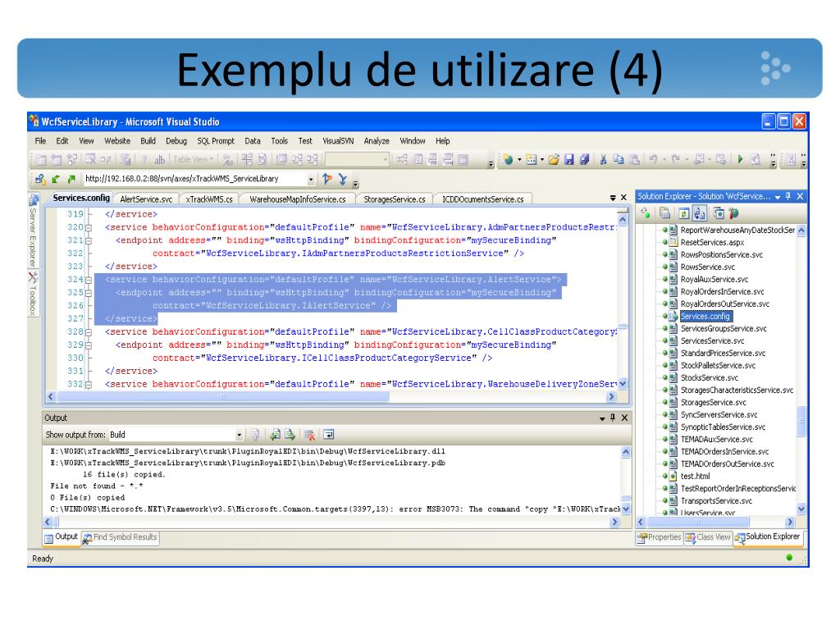The image size is (840, 630).
Task: Collapse code outlining at line 328
Action: [89, 332]
